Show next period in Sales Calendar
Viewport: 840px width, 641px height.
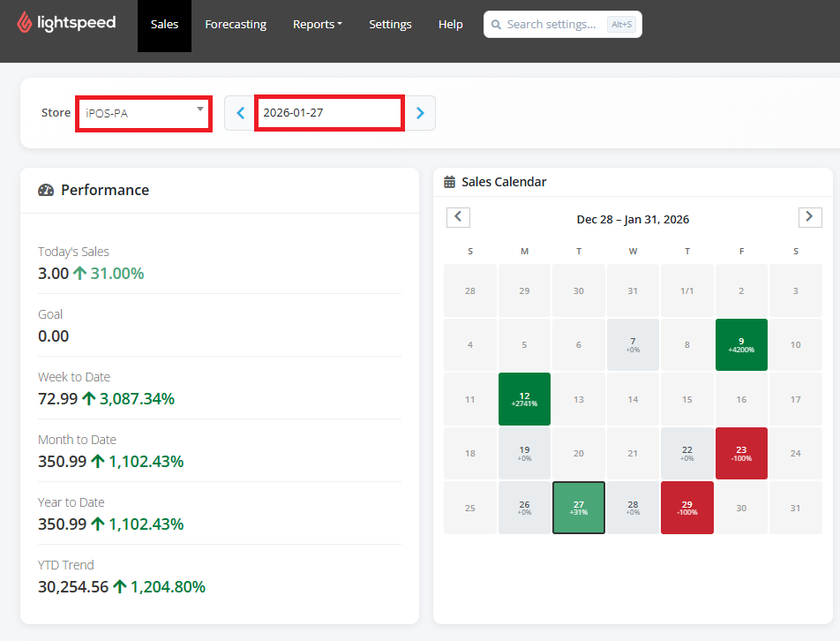click(810, 217)
